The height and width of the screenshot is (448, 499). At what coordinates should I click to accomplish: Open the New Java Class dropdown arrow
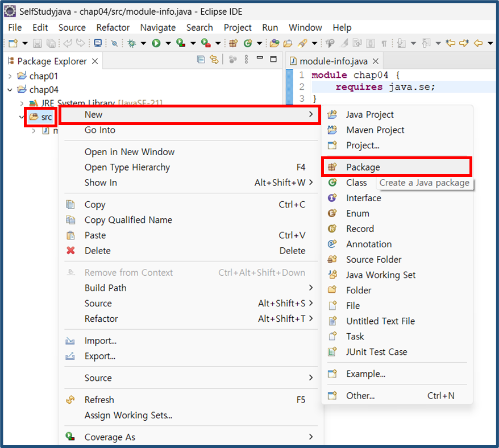(259, 43)
